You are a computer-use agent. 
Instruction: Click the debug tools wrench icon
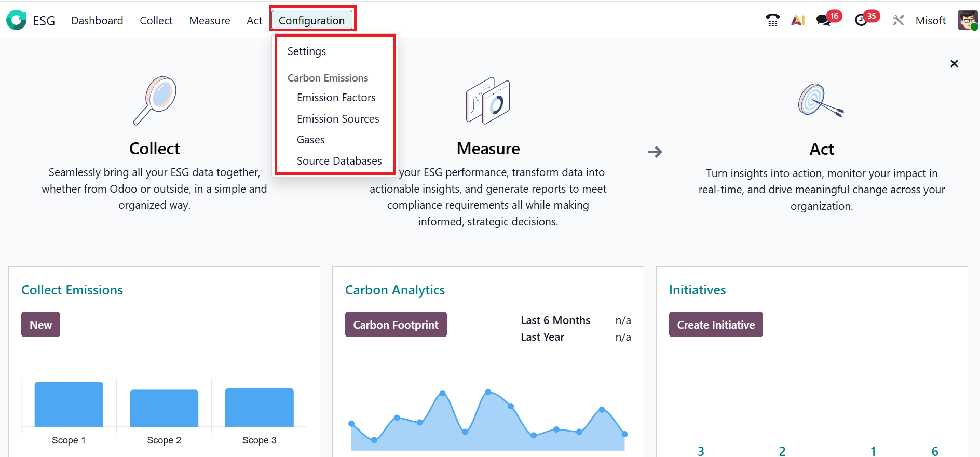coord(898,20)
